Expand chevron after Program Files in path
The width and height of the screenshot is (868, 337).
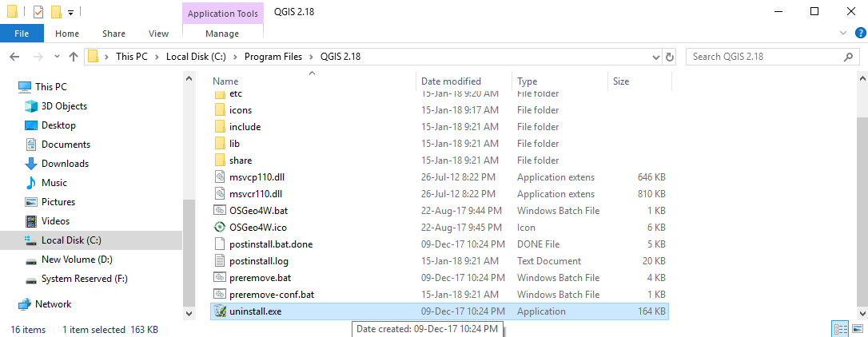tap(313, 57)
